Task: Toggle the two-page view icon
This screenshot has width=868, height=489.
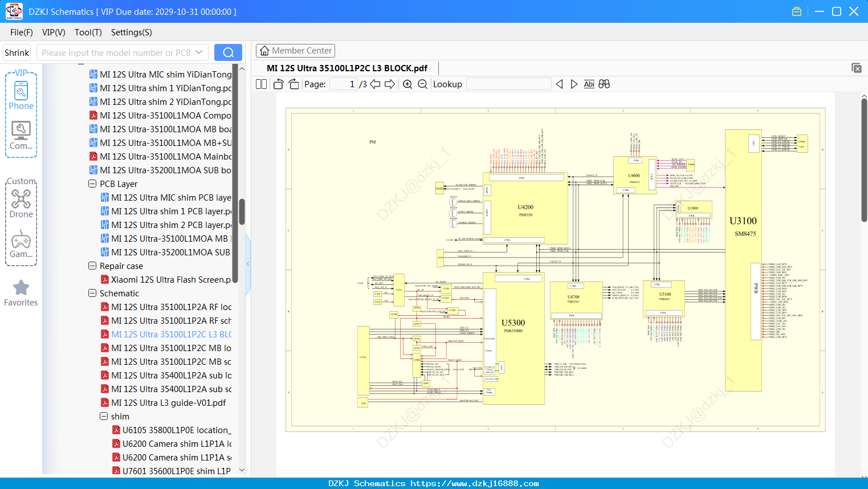Action: tap(262, 84)
